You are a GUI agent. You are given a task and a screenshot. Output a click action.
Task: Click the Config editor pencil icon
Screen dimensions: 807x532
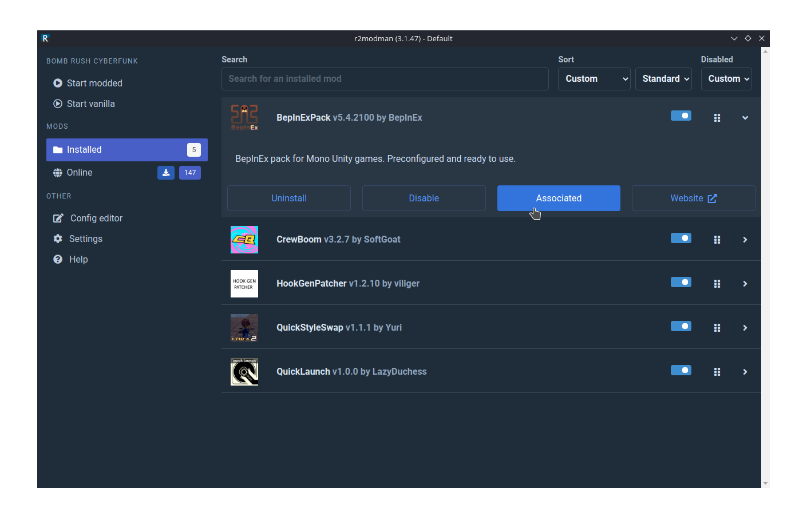58,218
